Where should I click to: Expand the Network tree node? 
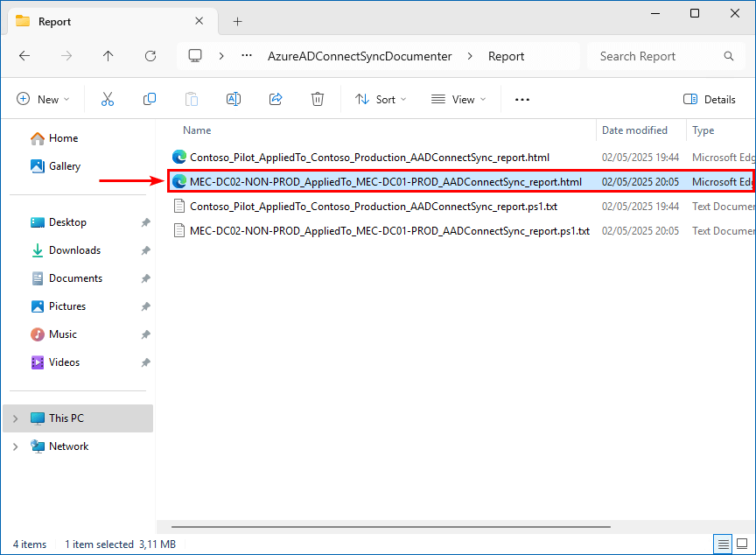[16, 446]
